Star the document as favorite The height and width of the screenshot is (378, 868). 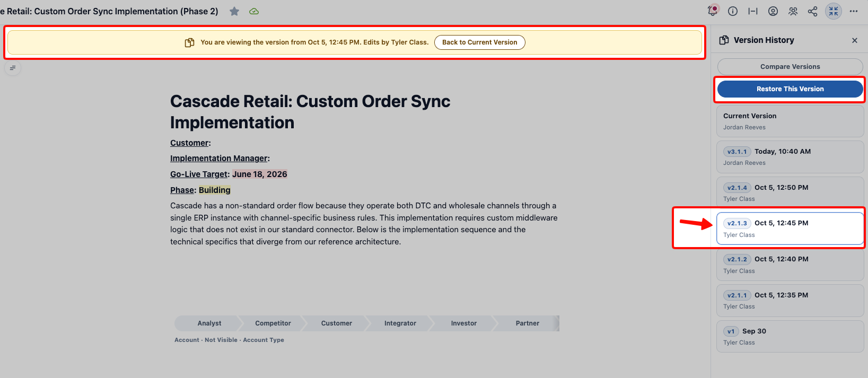(234, 11)
